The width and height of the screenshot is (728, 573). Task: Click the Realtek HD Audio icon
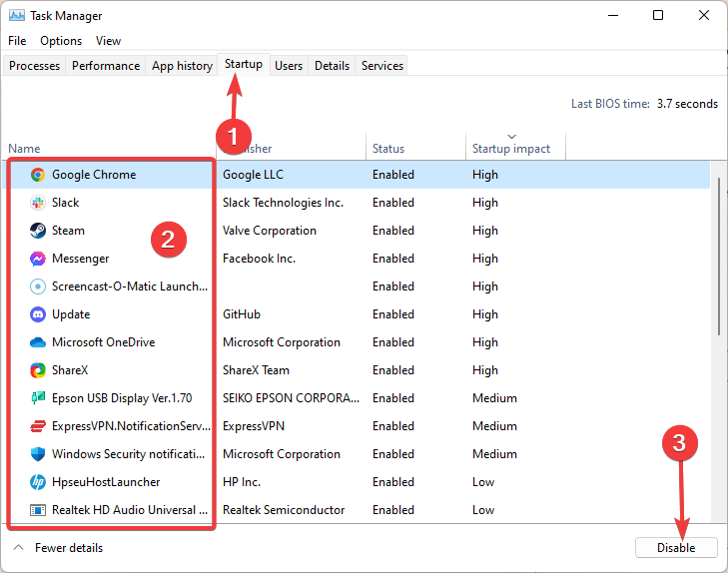38,510
